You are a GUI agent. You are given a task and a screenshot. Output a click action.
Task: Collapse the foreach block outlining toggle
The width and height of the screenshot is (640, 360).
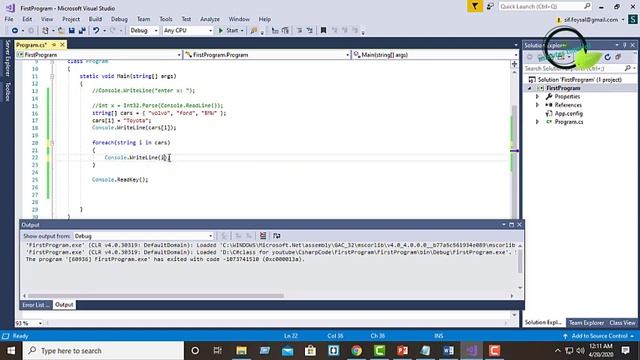pos(52,143)
